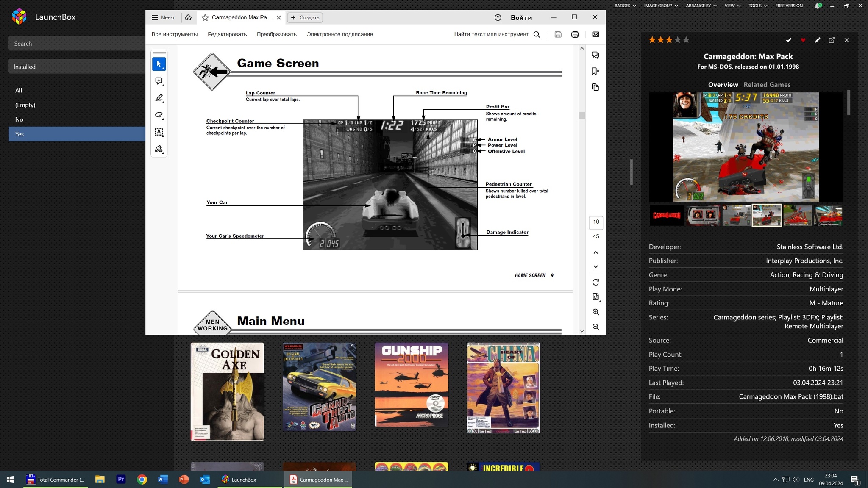Click the search magnifier in Acrobat

click(x=537, y=34)
